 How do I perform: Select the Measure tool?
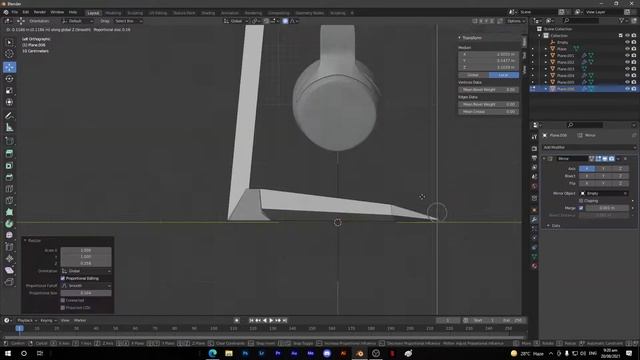(9, 128)
